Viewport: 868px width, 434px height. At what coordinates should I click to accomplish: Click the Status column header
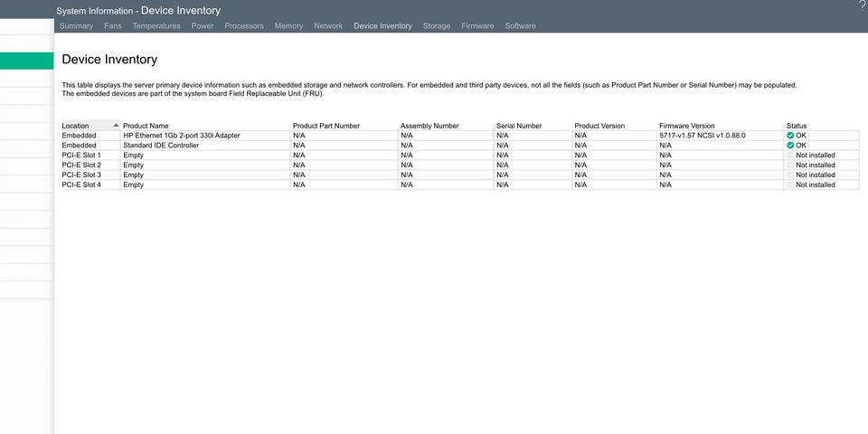tap(797, 126)
